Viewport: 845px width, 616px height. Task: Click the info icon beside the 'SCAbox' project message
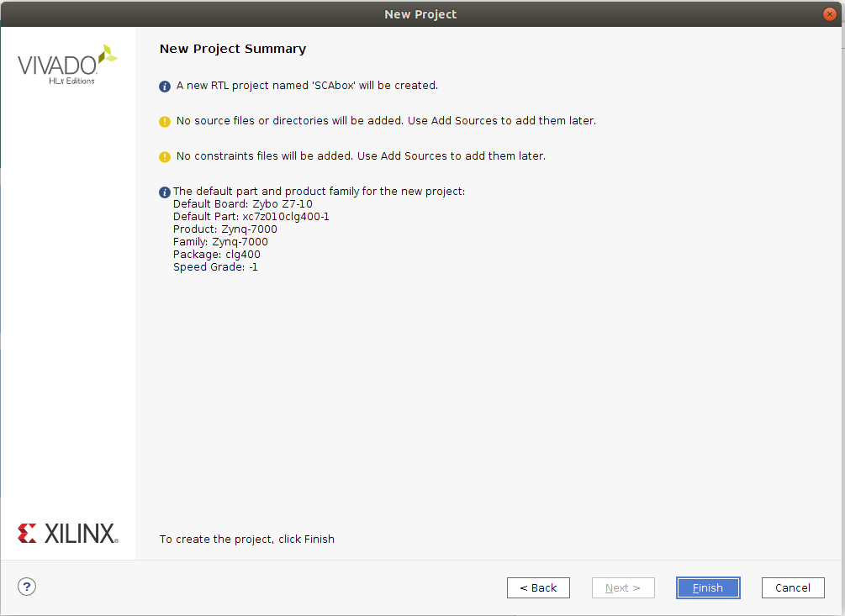click(x=165, y=86)
